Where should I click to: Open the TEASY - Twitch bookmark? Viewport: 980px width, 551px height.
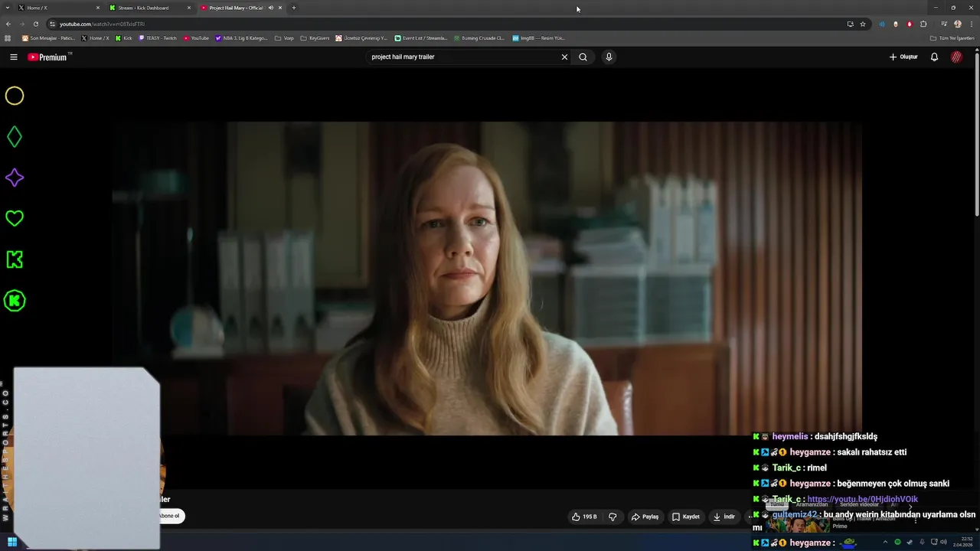[x=158, y=37]
